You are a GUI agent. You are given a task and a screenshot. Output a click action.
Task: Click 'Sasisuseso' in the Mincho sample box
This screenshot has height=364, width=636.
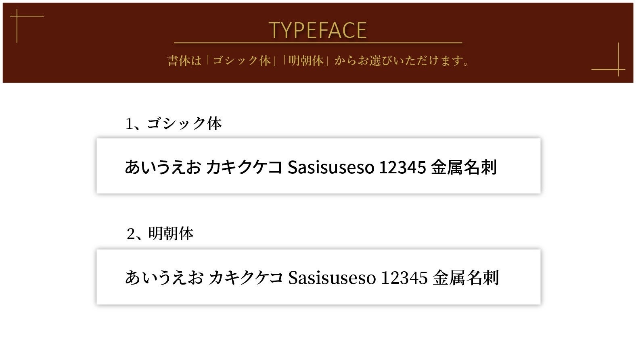[x=332, y=278]
